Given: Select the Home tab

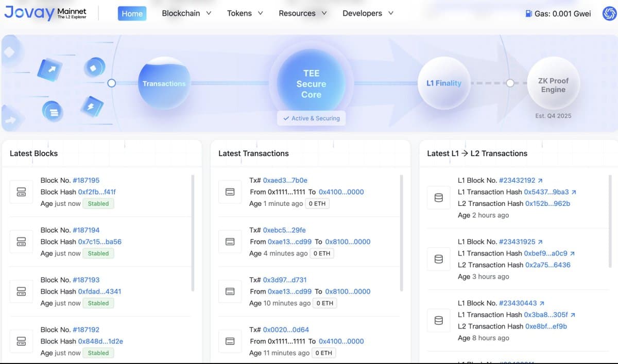Looking at the screenshot, I should coord(132,13).
